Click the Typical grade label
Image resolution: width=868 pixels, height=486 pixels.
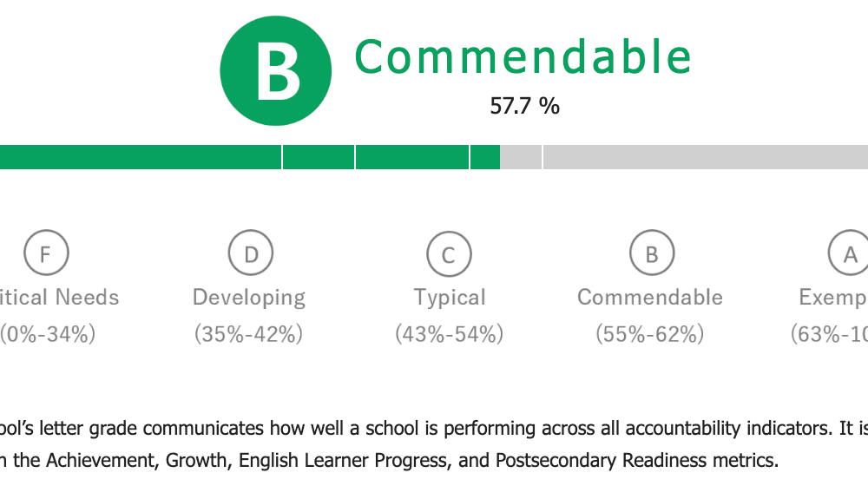(450, 298)
